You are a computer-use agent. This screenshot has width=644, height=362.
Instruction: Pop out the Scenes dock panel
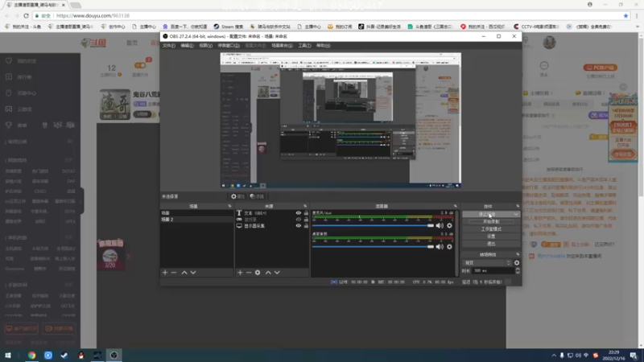(x=229, y=206)
